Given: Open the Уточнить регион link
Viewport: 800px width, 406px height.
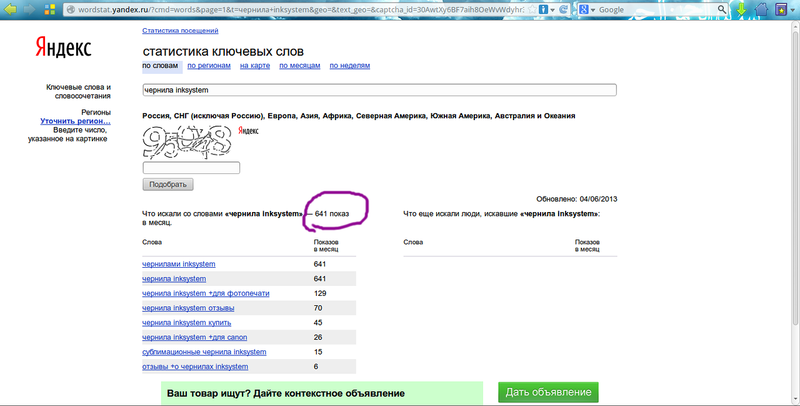Looking at the screenshot, I should coord(76,121).
